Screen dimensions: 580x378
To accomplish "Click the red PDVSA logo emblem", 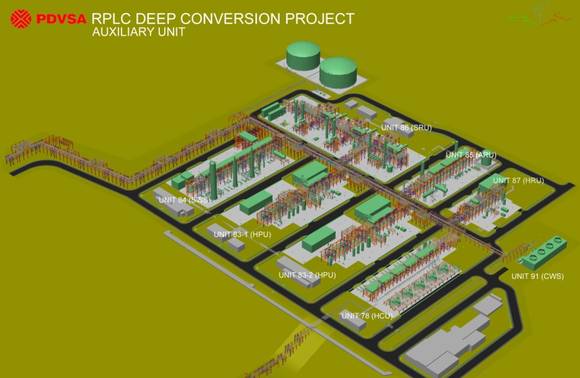I will [21, 18].
